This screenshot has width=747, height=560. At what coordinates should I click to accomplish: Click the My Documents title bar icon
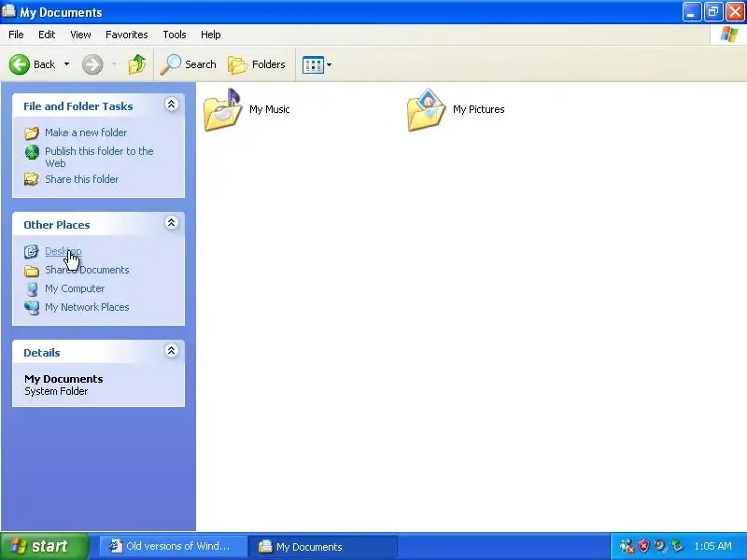8,11
